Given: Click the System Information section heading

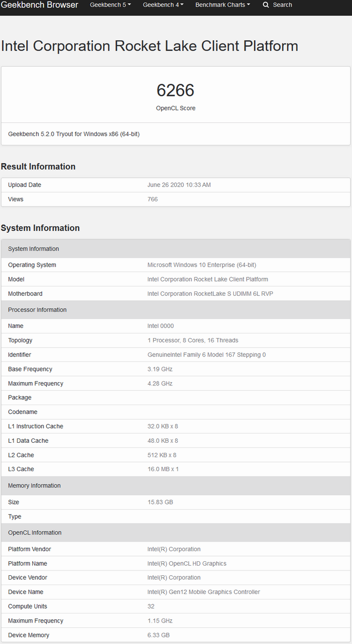Looking at the screenshot, I should click(x=40, y=228).
